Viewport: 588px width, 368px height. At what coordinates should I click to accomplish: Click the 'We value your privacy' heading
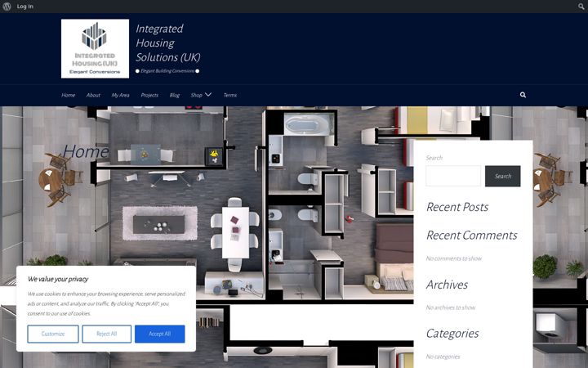pyautogui.click(x=58, y=279)
